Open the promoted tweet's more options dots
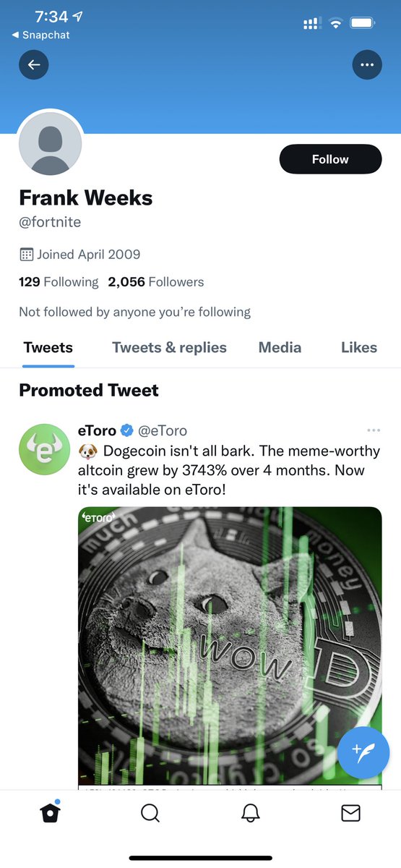The width and height of the screenshot is (401, 868). click(x=374, y=430)
